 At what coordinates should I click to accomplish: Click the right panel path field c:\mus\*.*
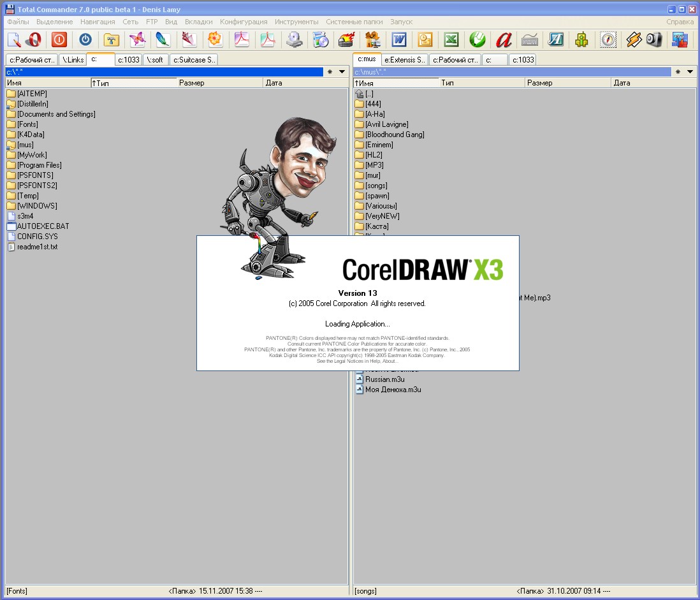(x=512, y=72)
